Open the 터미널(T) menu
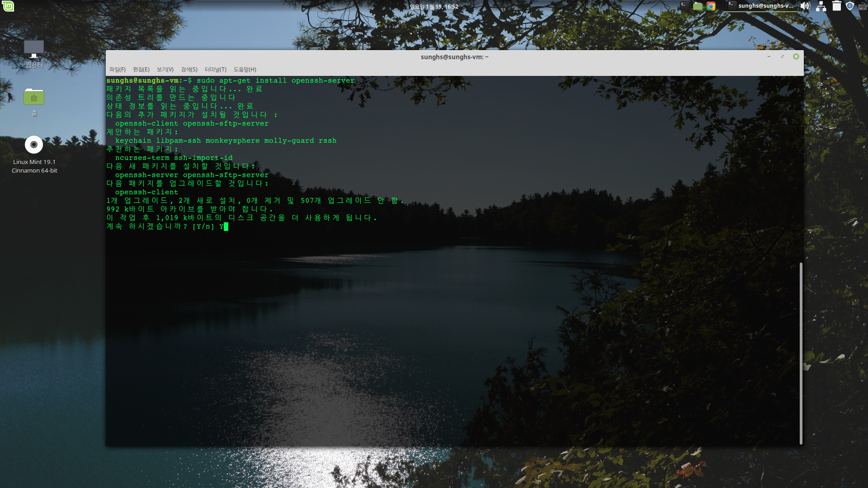The image size is (868, 488). (215, 70)
